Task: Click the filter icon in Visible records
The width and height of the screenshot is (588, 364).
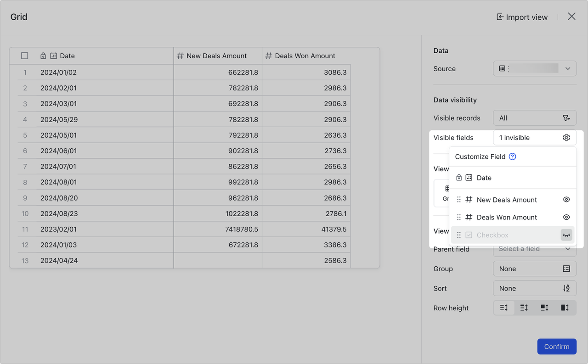Action: 566,118
